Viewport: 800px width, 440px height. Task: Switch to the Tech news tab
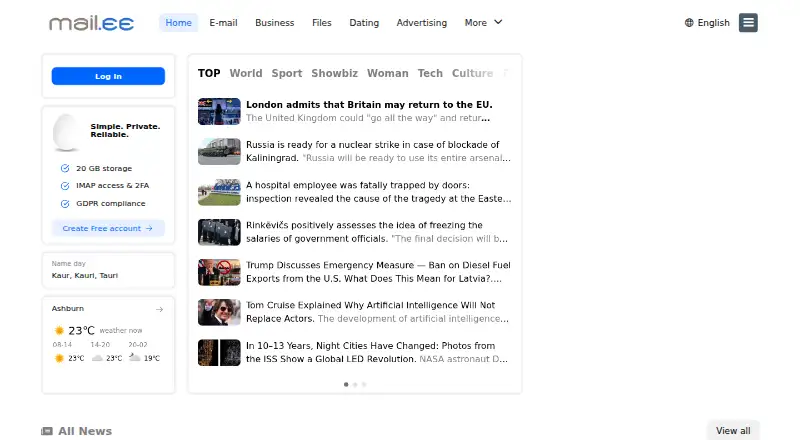430,73
